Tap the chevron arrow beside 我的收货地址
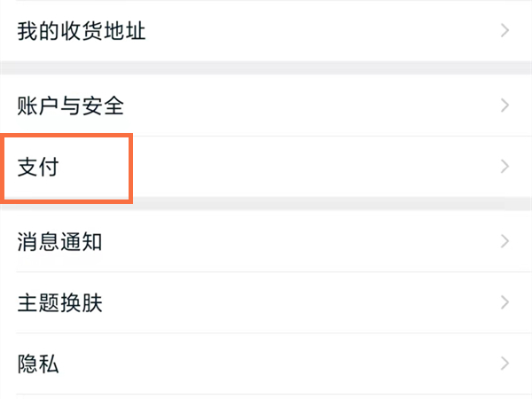 [x=505, y=32]
